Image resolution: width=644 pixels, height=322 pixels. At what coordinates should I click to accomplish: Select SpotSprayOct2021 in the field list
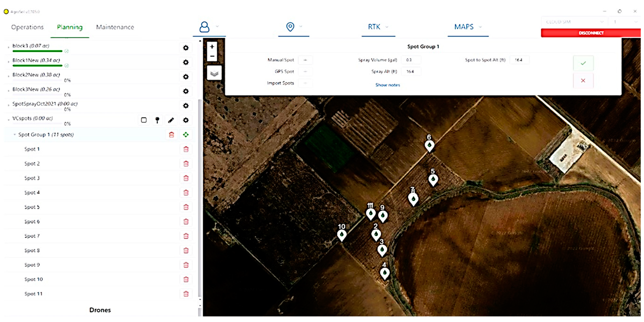(x=45, y=104)
